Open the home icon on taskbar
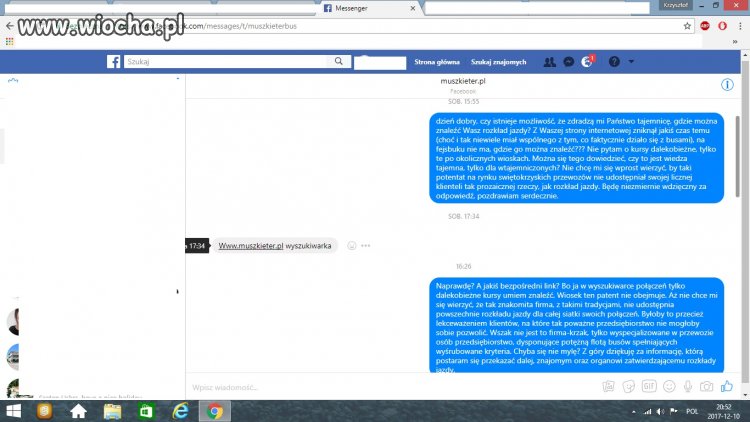 (78, 411)
